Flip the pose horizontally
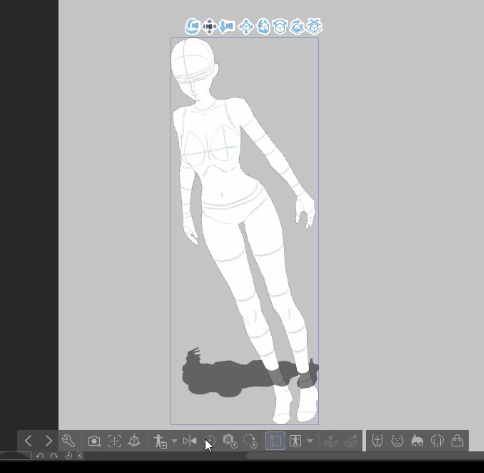484x473 pixels. click(190, 441)
